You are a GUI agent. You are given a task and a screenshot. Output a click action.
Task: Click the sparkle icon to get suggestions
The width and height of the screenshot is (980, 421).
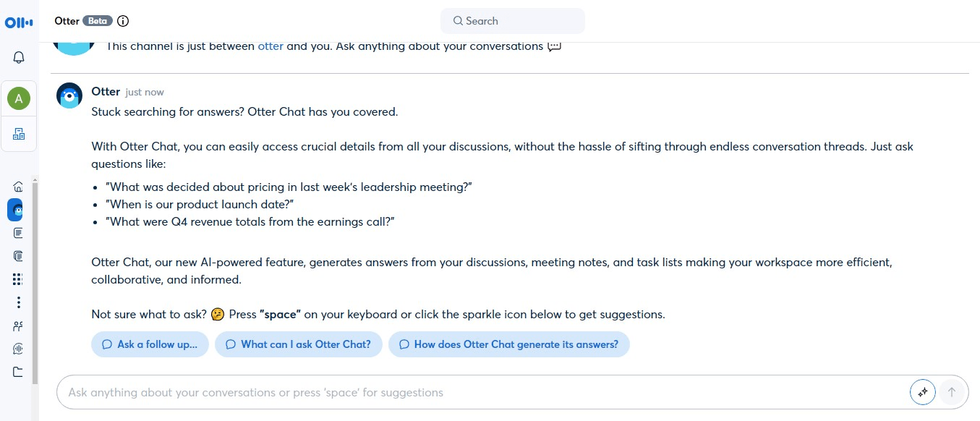coord(922,391)
